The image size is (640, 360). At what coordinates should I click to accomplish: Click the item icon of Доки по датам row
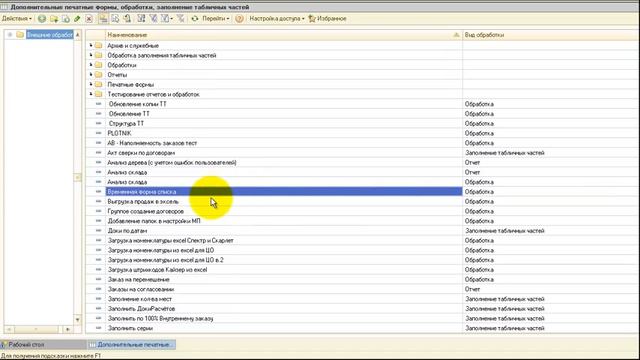point(98,231)
